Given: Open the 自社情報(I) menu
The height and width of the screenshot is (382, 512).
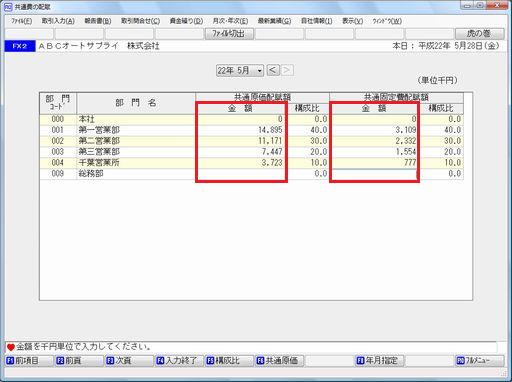Looking at the screenshot, I should [317, 21].
